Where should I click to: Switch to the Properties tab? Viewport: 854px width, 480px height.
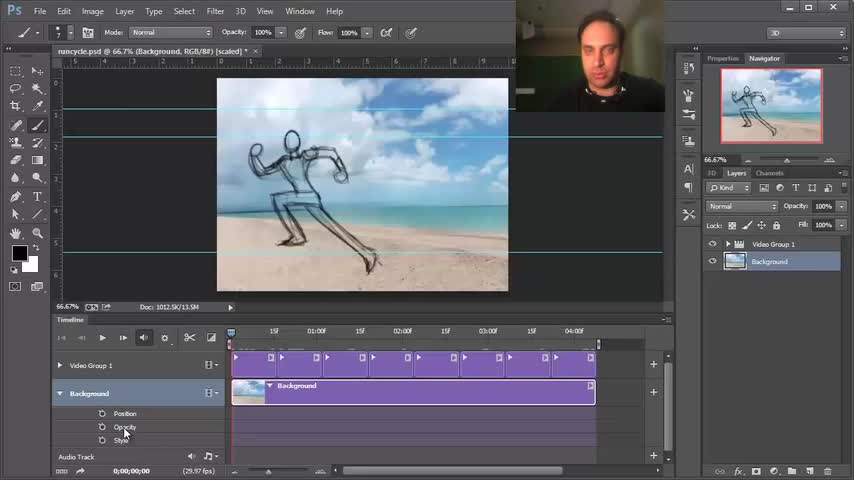click(x=723, y=58)
